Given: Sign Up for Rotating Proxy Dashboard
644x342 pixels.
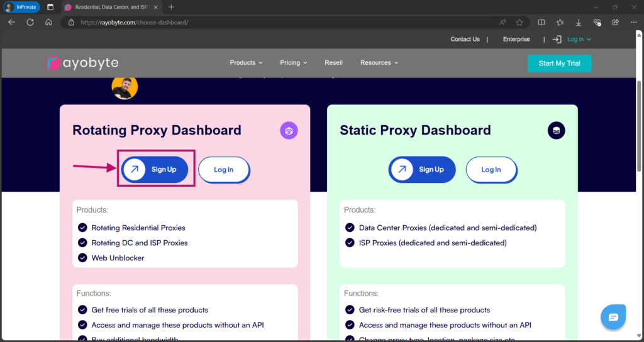Looking at the screenshot, I should point(155,169).
